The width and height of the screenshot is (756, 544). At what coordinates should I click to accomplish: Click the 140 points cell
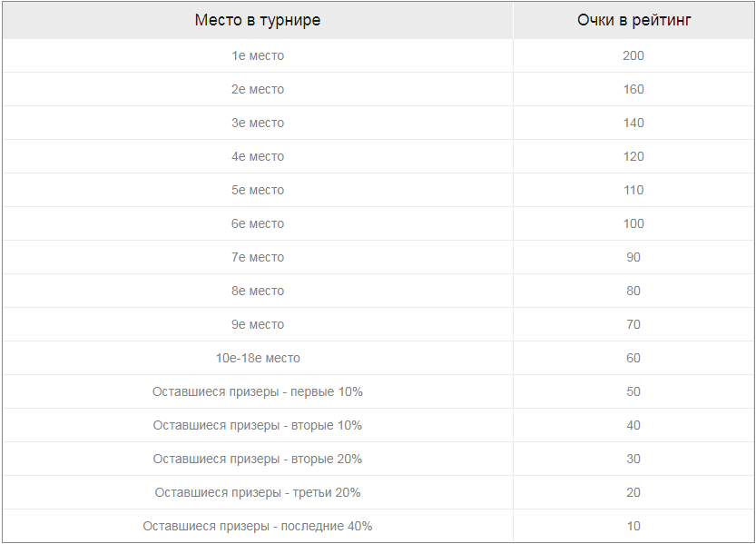click(633, 123)
